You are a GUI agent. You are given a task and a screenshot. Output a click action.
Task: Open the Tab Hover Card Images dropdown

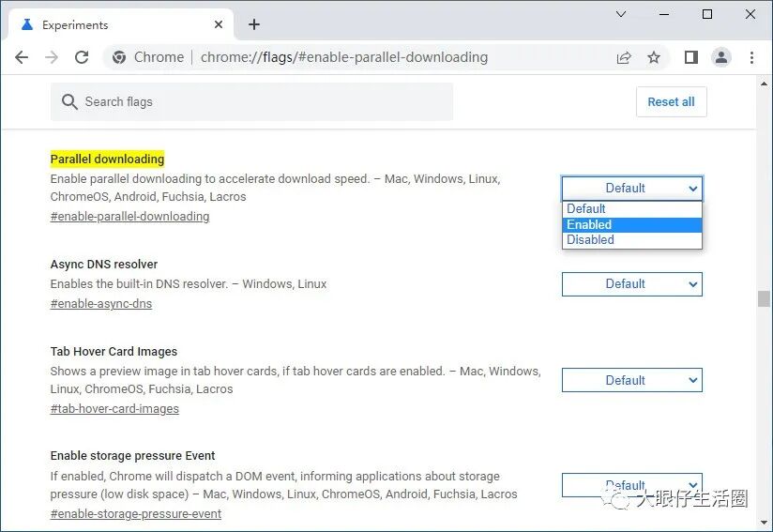click(x=632, y=380)
